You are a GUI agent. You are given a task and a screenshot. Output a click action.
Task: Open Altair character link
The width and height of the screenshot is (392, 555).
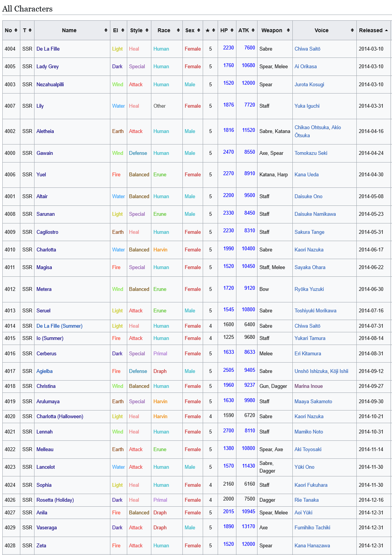(x=42, y=196)
